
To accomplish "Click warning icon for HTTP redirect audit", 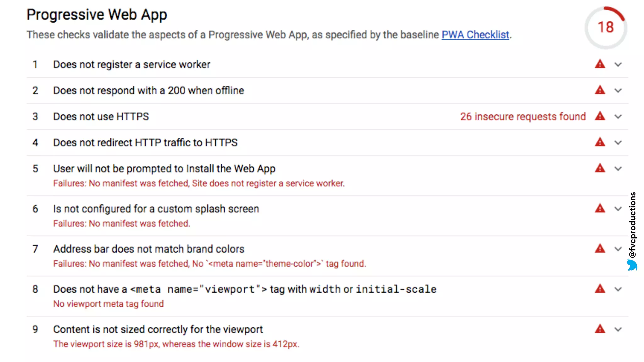I will [x=600, y=142].
